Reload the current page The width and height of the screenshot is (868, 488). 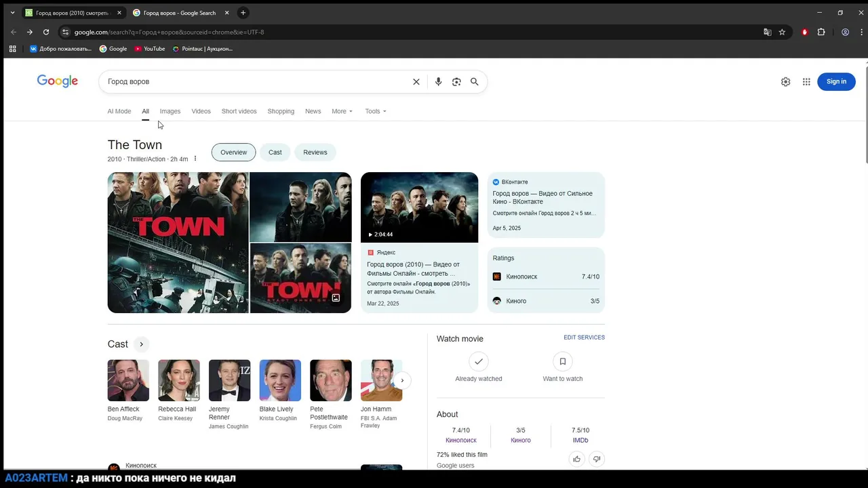(x=46, y=32)
